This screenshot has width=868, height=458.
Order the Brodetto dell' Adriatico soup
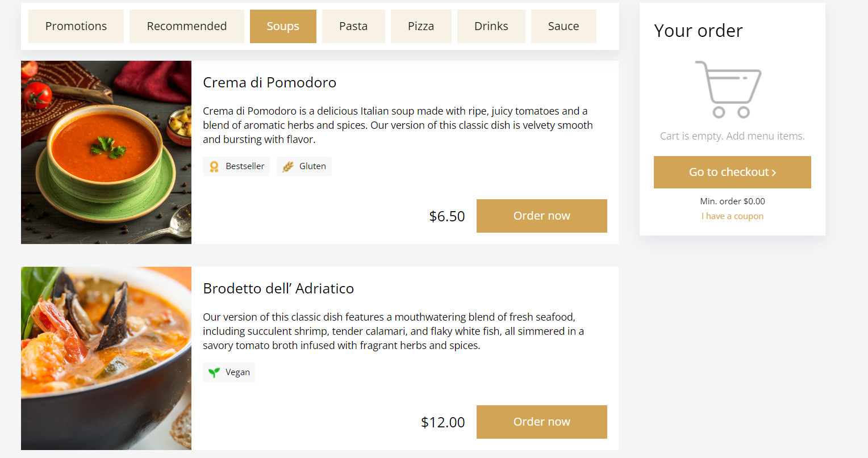pos(542,422)
